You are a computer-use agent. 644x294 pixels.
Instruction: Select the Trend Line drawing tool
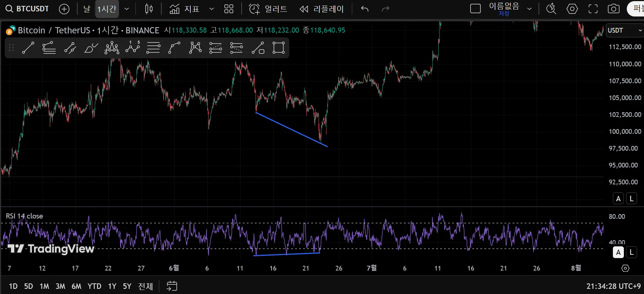(28, 48)
